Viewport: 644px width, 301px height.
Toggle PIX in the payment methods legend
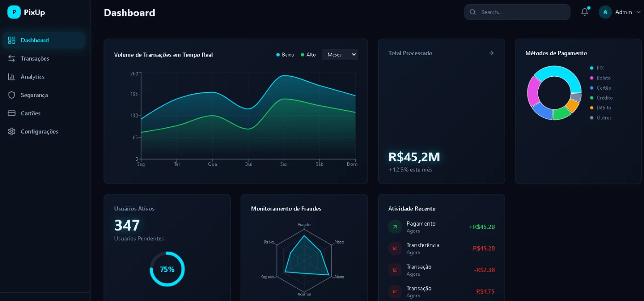click(597, 68)
